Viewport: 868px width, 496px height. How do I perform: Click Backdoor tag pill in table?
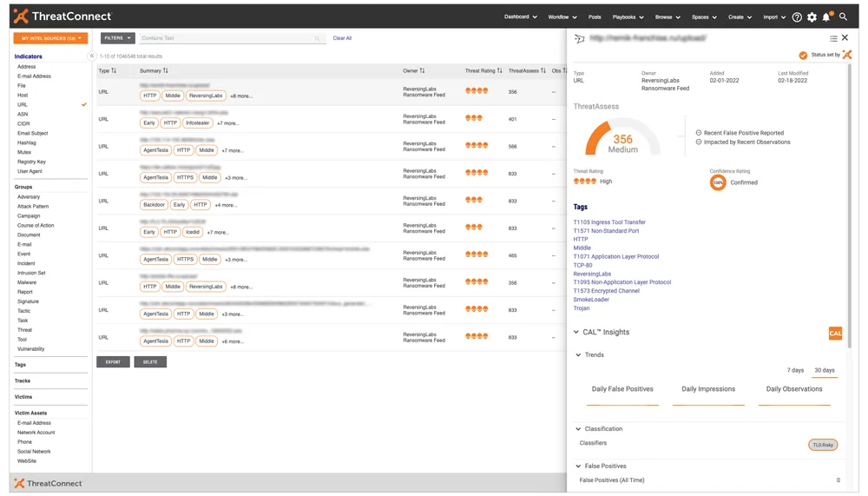point(154,205)
